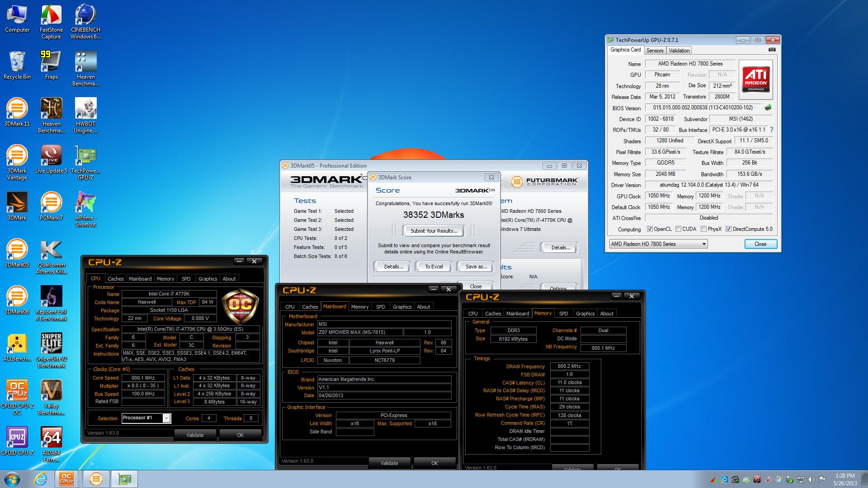Open Resident Evil 6 Benchmark icon
868x488 pixels.
51,304
